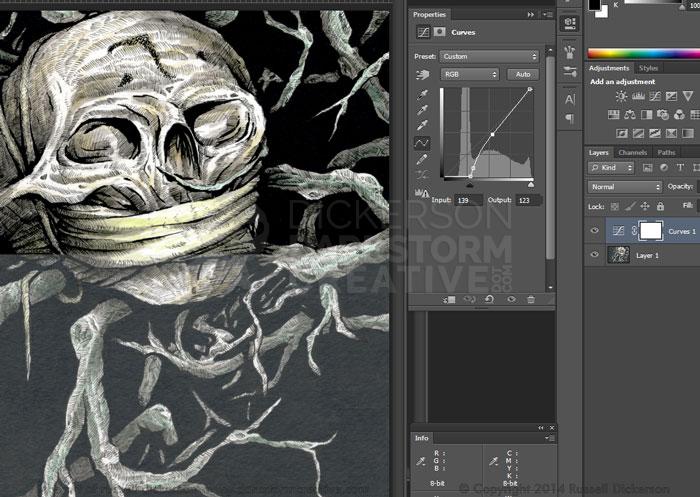
Task: Pick the white point eyedropper in Curves
Action: coord(422,125)
